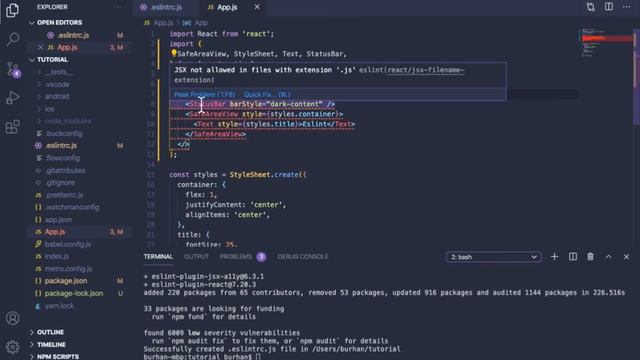The height and width of the screenshot is (360, 640).
Task: Click Quick Fix in hover popup
Action: click(x=267, y=94)
